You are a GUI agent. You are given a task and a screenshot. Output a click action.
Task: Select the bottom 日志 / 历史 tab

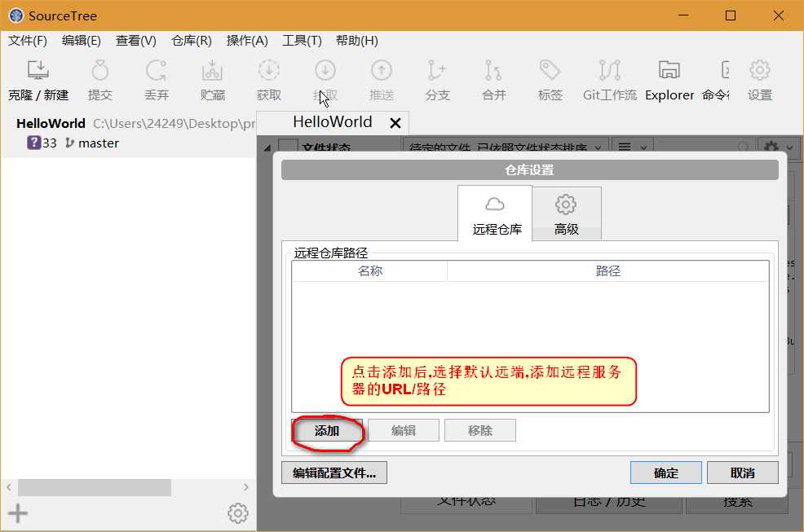(x=608, y=503)
